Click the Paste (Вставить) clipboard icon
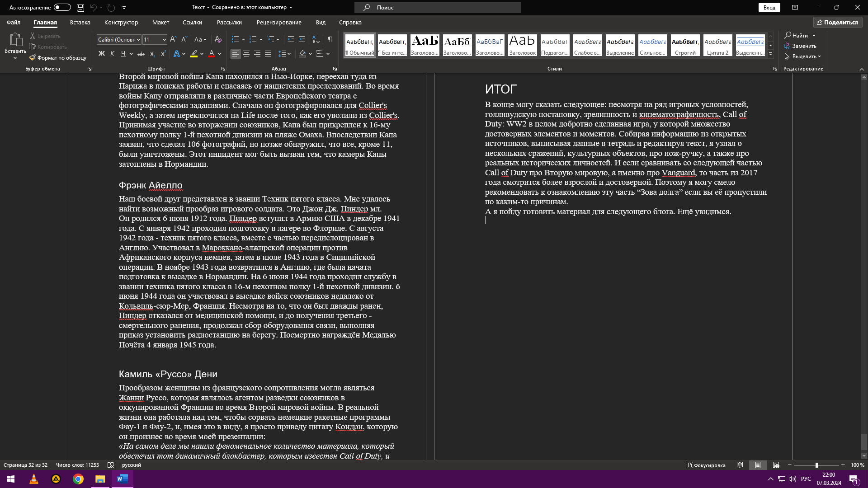868x488 pixels. 15,40
